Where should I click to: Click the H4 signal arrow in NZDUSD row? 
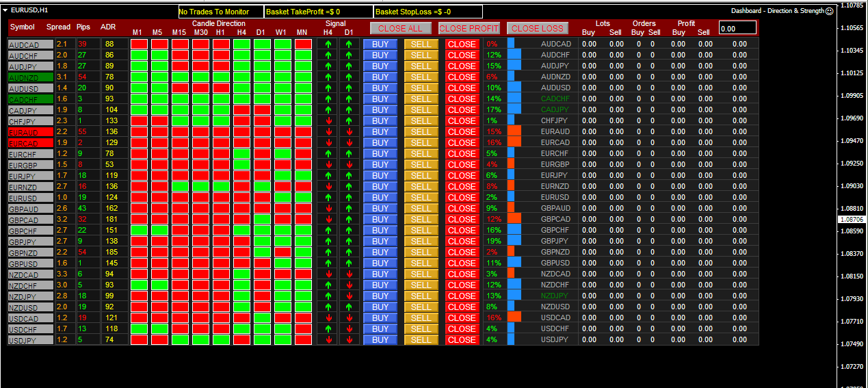point(328,307)
